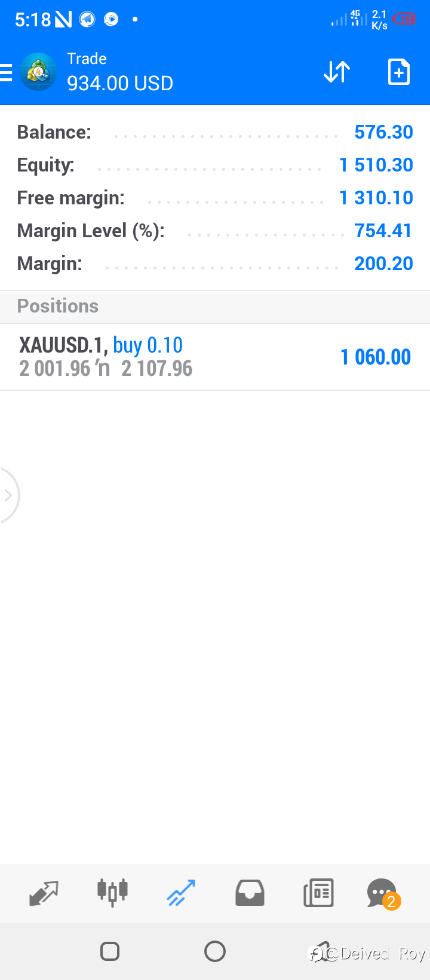The height and width of the screenshot is (980, 430).
Task: Open the History tab with the inbox icon
Action: (x=250, y=893)
